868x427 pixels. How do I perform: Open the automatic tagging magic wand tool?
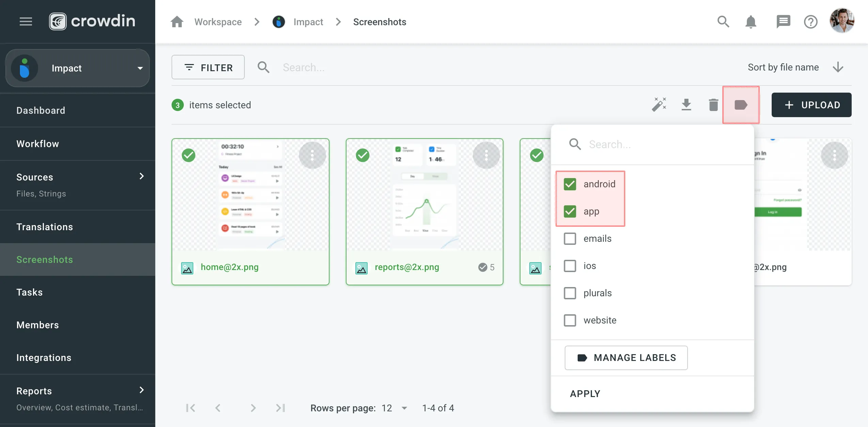pos(658,105)
